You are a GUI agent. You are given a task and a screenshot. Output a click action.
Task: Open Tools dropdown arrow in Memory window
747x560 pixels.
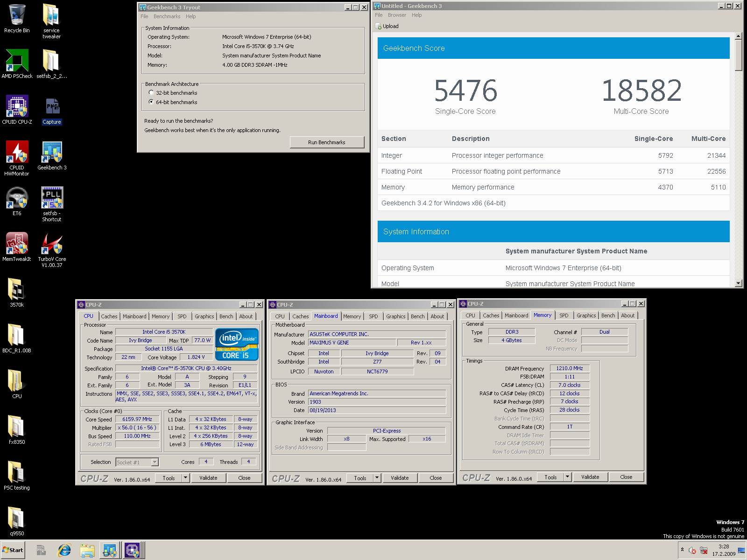567,477
